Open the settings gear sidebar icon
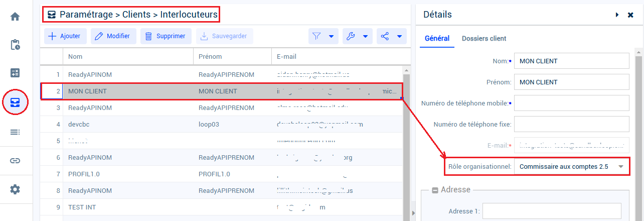This screenshot has width=644, height=221. click(x=15, y=189)
